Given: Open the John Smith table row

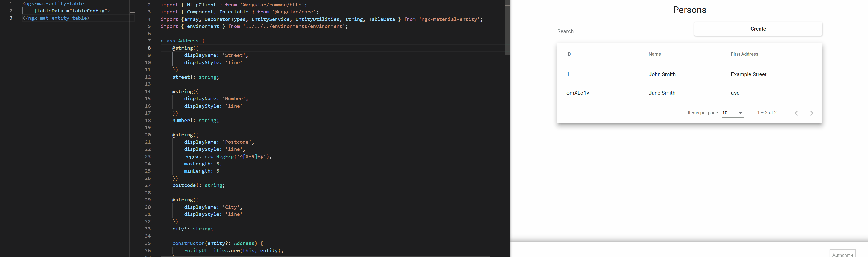Looking at the screenshot, I should [662, 74].
